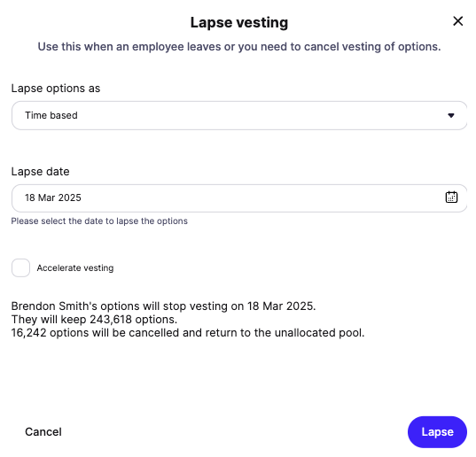Click the 'Please select the date' helper text
Viewport: 476px width, 457px height.
point(99,221)
